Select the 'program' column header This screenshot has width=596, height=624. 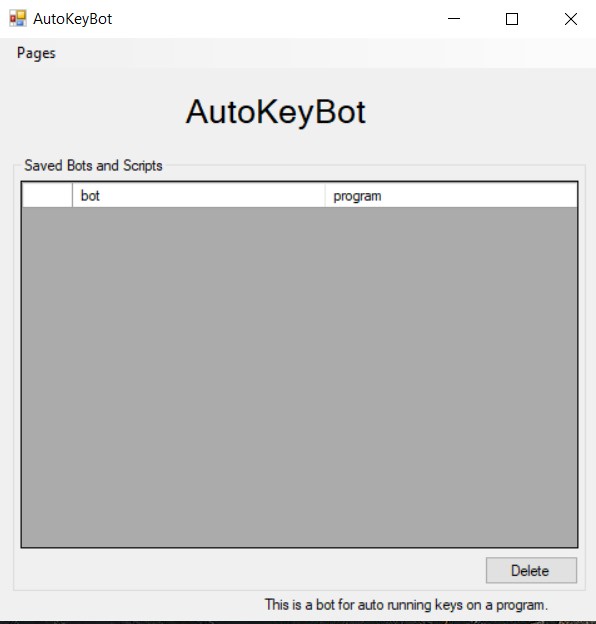coord(451,195)
